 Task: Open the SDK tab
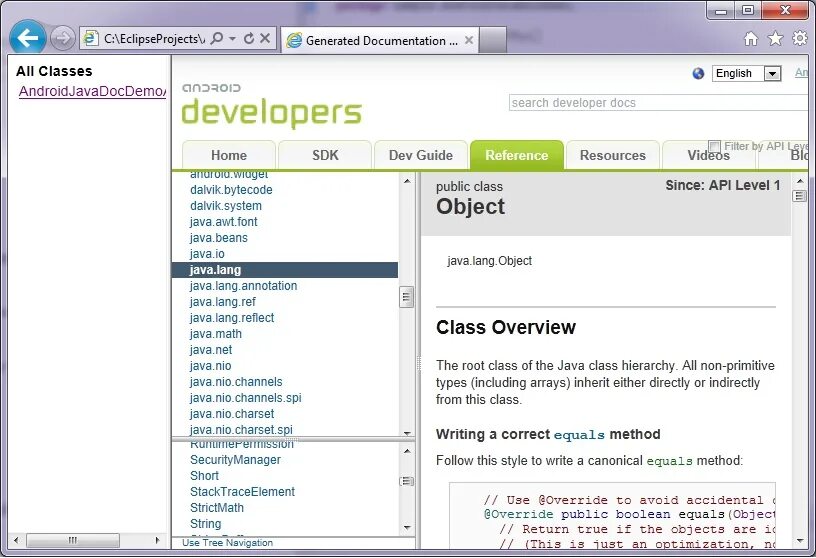[325, 155]
